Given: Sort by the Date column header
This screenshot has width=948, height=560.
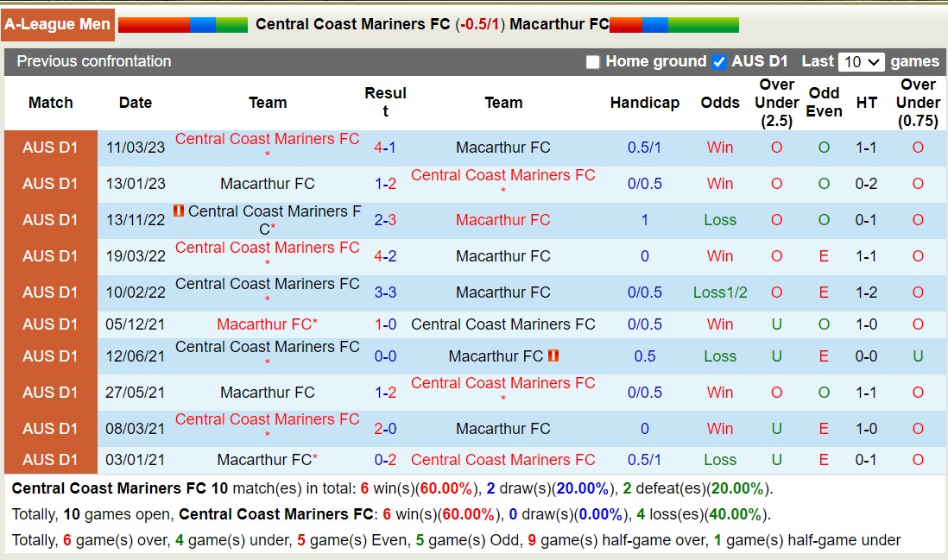Looking at the screenshot, I should click(135, 102).
